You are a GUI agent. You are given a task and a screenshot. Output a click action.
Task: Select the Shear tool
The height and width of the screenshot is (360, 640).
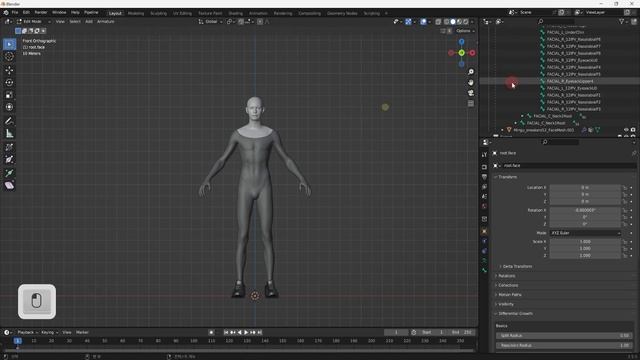(9, 186)
